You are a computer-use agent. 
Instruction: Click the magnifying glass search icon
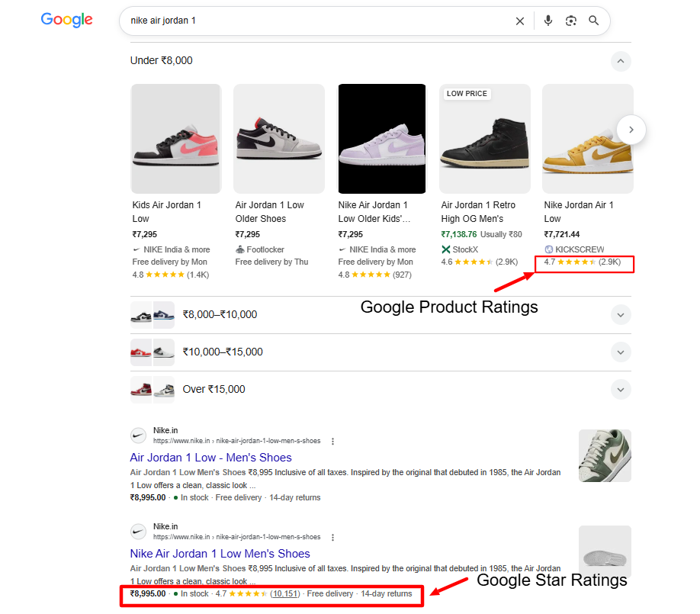pyautogui.click(x=594, y=21)
